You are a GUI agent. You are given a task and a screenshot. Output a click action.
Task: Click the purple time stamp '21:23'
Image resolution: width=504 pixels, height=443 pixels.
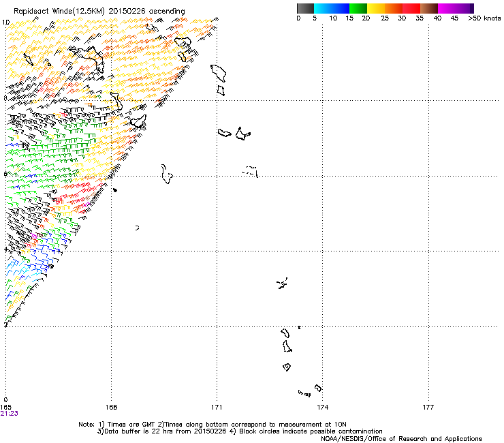(9, 414)
